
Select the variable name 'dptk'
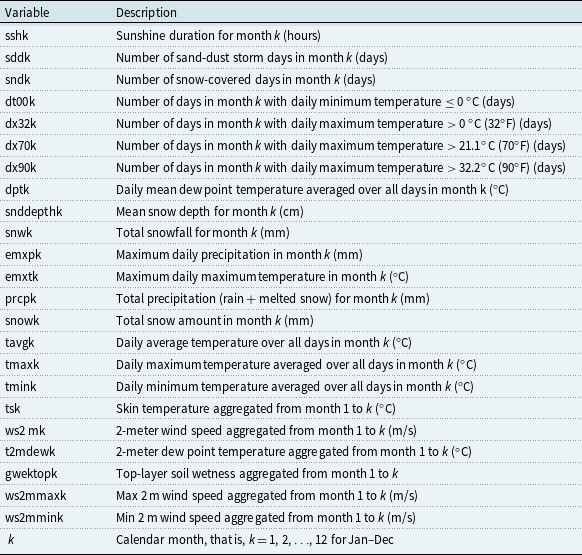[17, 189]
